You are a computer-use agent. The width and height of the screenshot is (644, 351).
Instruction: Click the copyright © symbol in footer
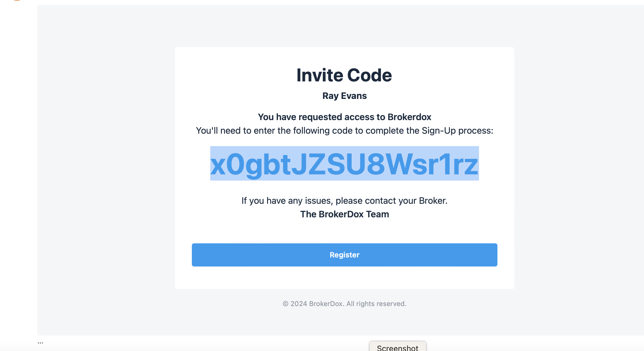(x=285, y=304)
